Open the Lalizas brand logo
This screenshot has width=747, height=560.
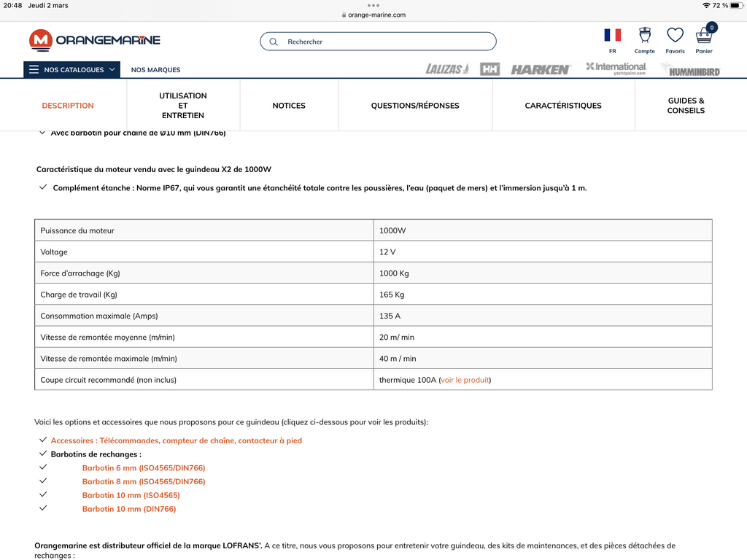(x=447, y=69)
